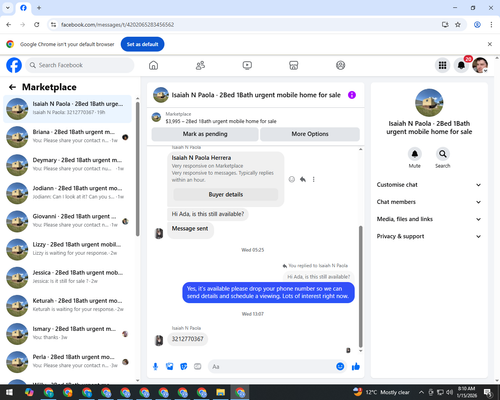Open Buyer details button
The height and width of the screenshot is (400, 500).
226,194
